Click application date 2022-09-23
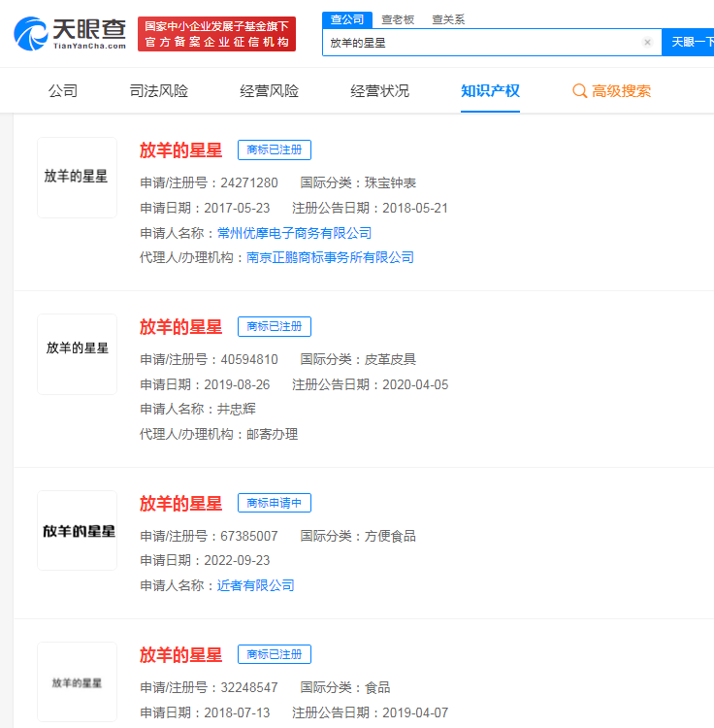 pos(237,561)
